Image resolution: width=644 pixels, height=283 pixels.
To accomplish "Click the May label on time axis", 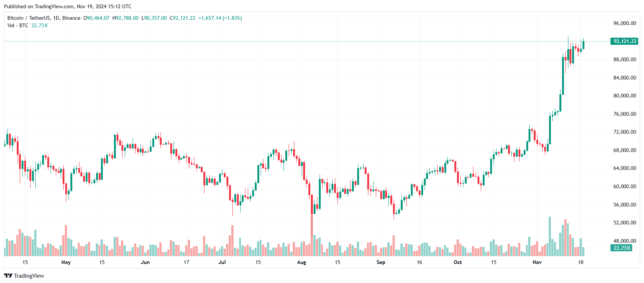I will 66,262.
